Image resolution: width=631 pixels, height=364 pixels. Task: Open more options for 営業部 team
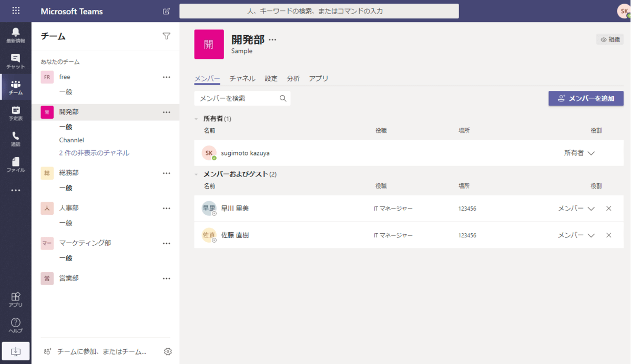pyautogui.click(x=167, y=278)
